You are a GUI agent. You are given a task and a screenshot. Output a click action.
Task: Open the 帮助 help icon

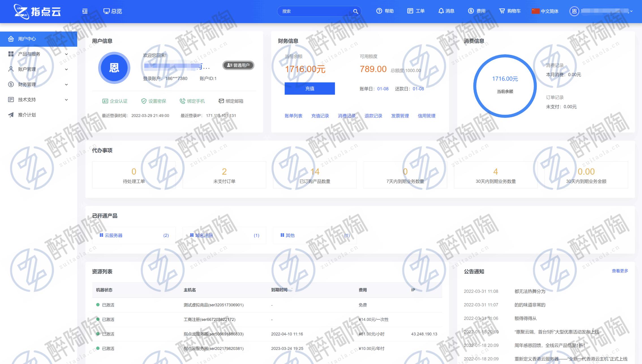point(379,11)
